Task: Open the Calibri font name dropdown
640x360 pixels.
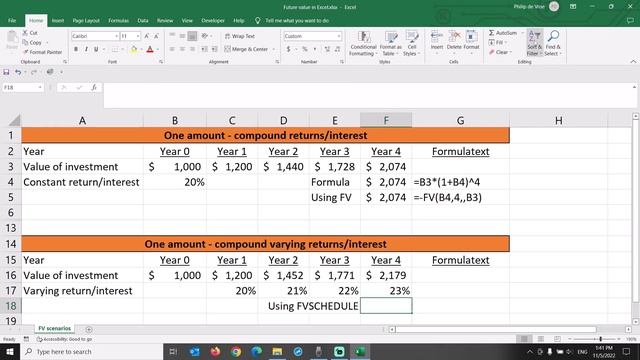Action: coord(116,36)
